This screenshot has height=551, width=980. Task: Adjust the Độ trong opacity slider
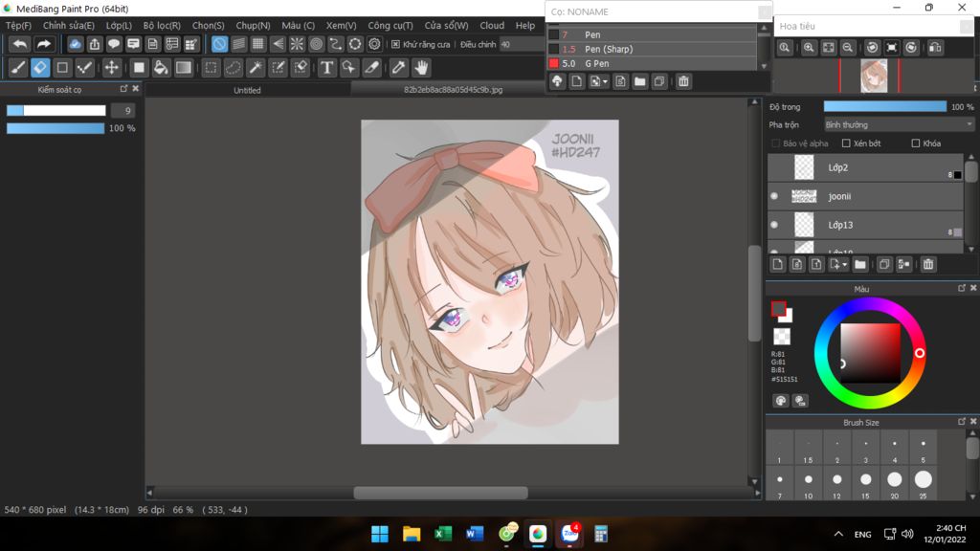pos(885,107)
